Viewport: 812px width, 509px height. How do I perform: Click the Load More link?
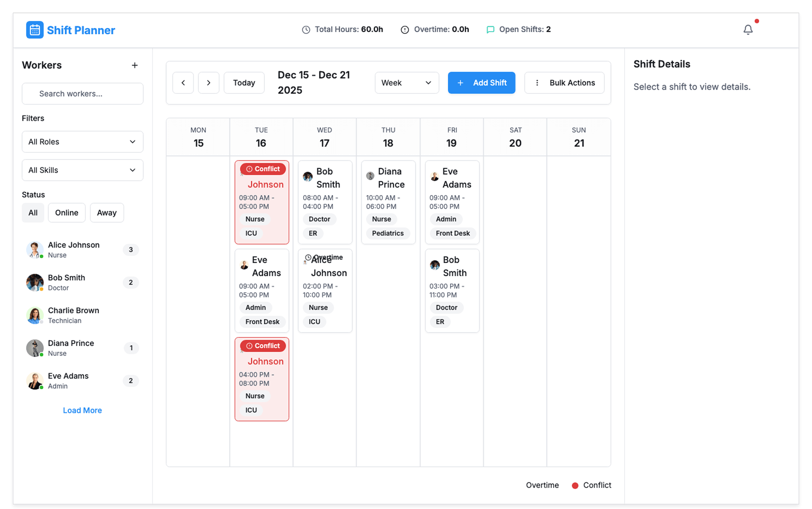82,410
